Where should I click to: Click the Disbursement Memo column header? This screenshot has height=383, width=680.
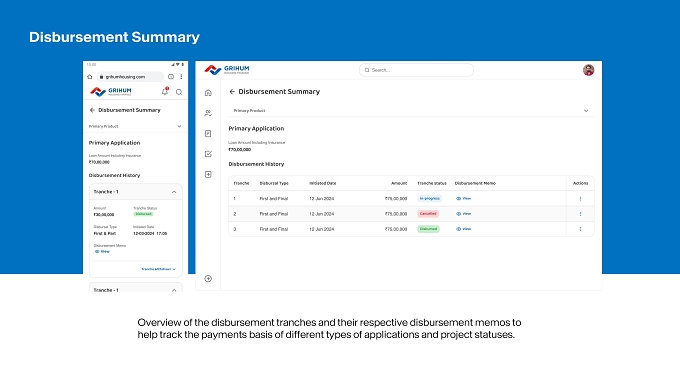(475, 183)
